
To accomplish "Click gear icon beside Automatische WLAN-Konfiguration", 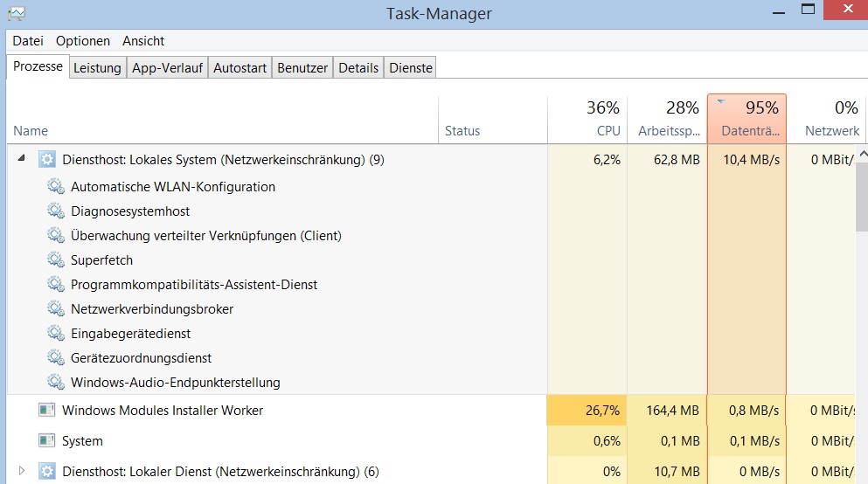I will 56,186.
